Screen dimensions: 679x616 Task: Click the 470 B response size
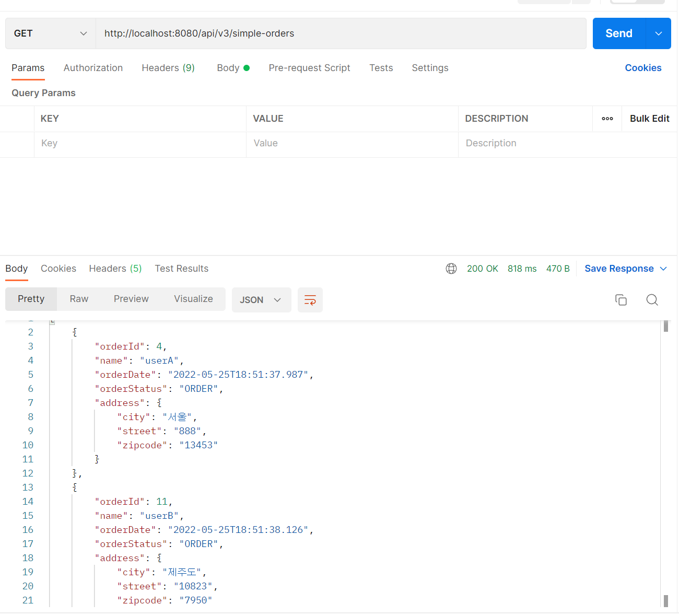coord(558,269)
